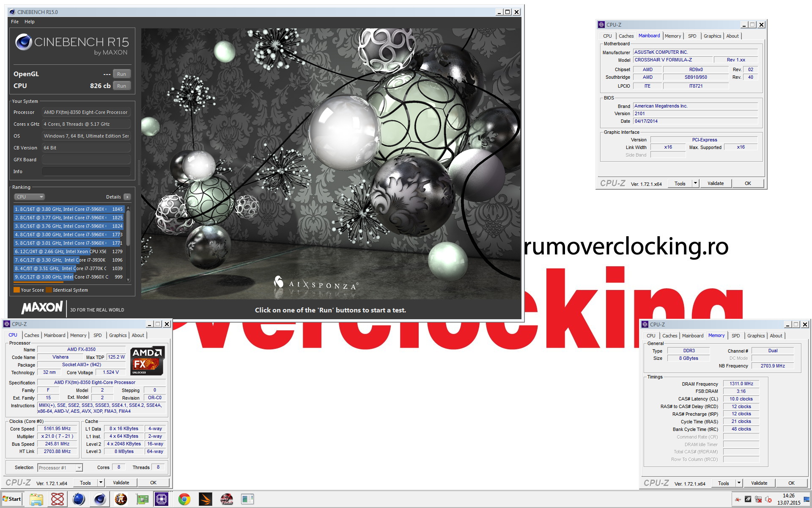This screenshot has width=812, height=508.
Task: Click the GFX Board field
Action: tap(86, 160)
